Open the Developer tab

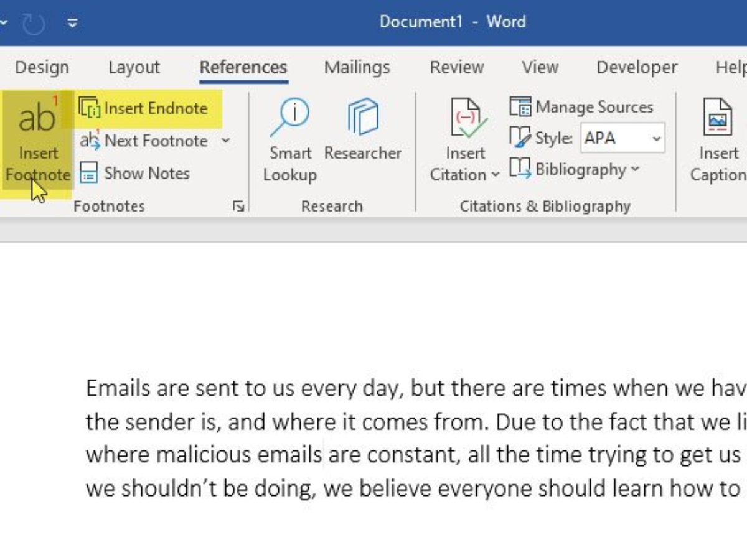pyautogui.click(x=637, y=67)
